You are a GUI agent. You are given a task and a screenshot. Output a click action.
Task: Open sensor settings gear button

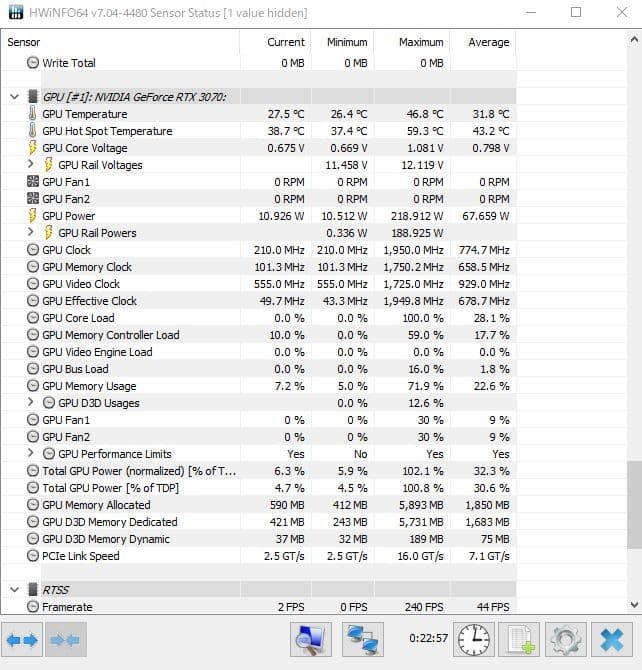point(566,640)
